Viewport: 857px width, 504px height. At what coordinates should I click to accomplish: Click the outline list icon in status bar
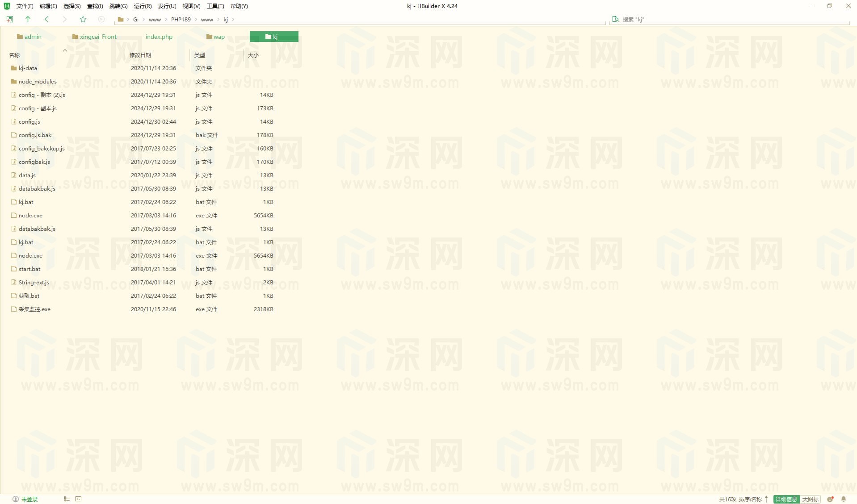[67, 499]
